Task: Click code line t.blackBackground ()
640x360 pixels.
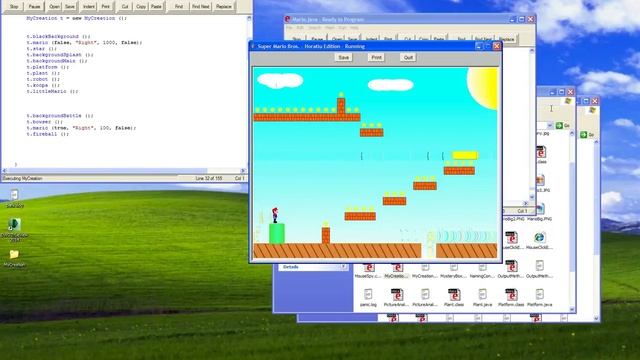Action: (x=58, y=36)
